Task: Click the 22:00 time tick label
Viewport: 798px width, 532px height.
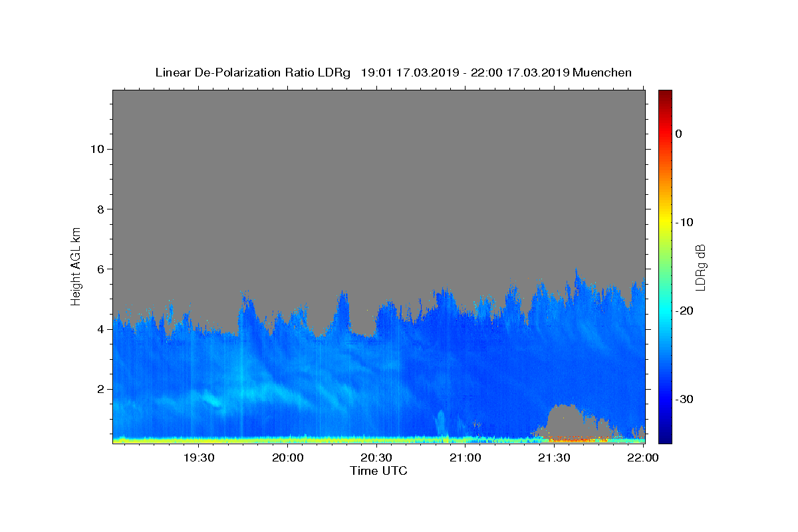Action: point(643,458)
